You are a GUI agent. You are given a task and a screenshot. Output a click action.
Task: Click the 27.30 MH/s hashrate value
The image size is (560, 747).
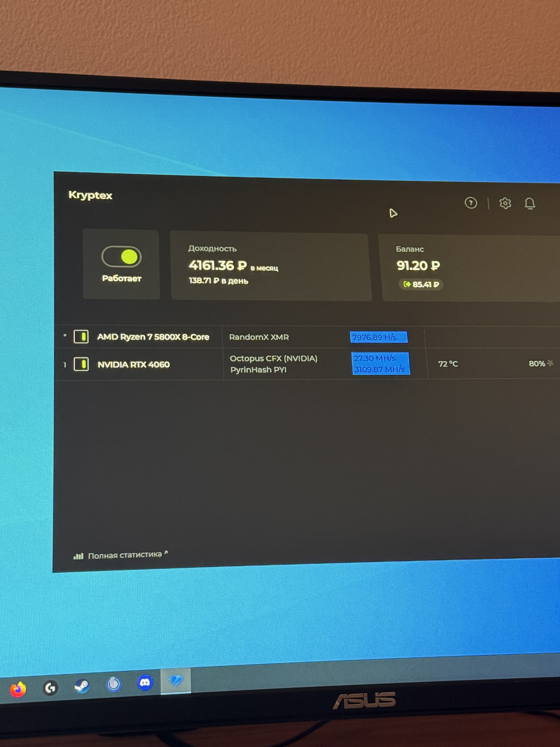coord(374,358)
